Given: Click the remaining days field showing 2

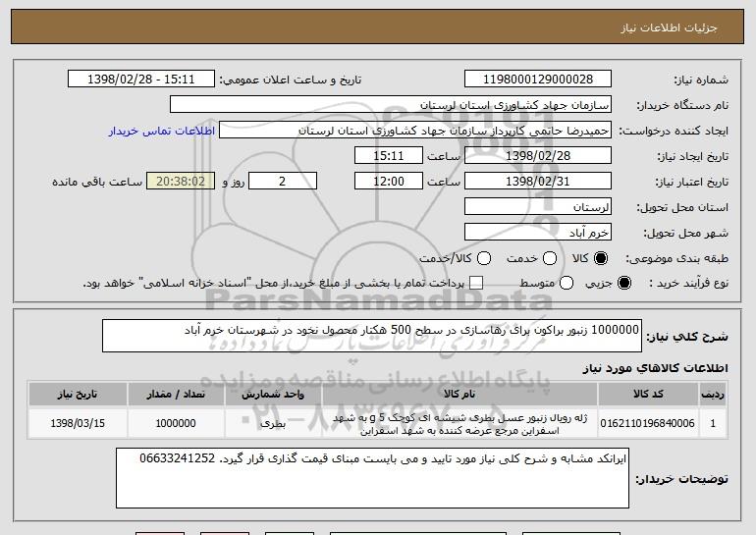Looking at the screenshot, I should pos(283,182).
